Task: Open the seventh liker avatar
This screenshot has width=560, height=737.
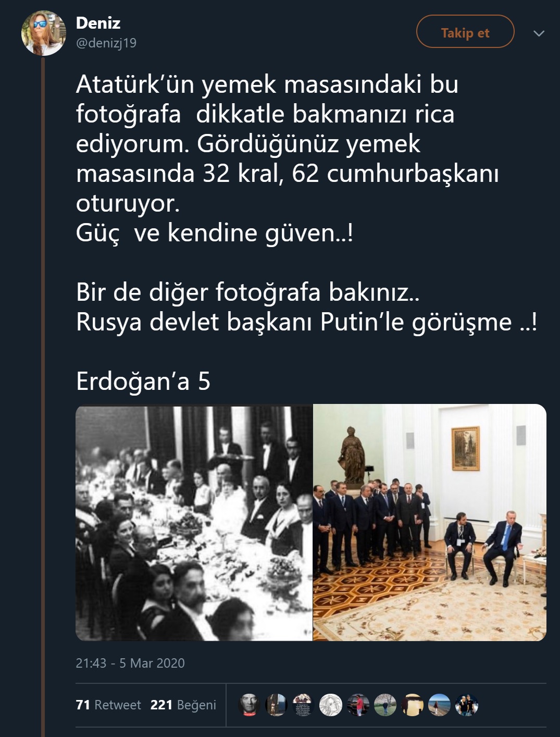Action: point(412,705)
